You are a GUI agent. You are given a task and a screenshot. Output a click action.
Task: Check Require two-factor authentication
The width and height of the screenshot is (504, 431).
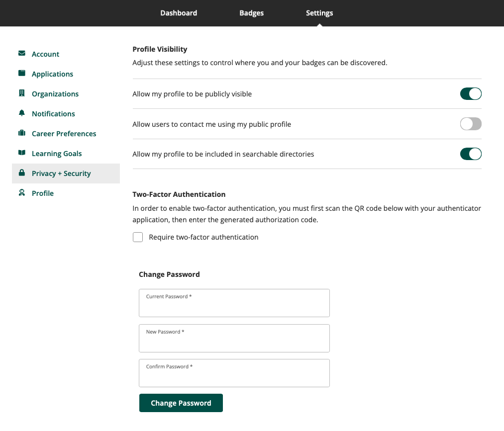138,237
